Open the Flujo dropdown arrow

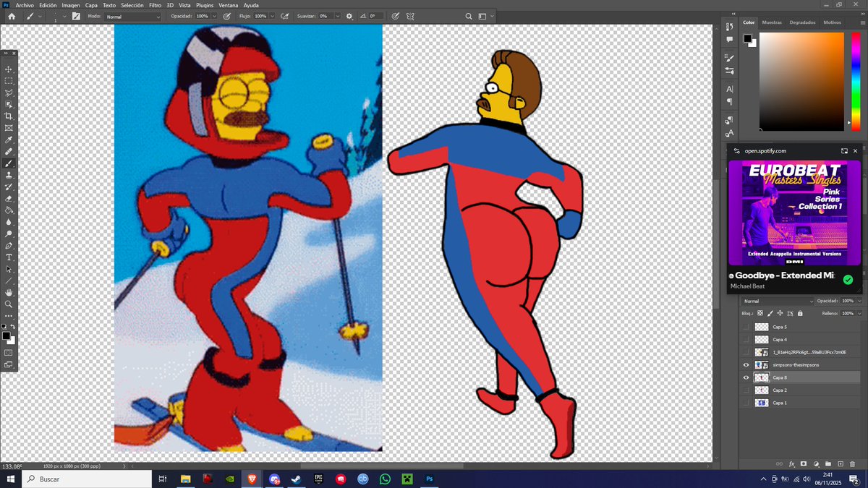pos(272,16)
